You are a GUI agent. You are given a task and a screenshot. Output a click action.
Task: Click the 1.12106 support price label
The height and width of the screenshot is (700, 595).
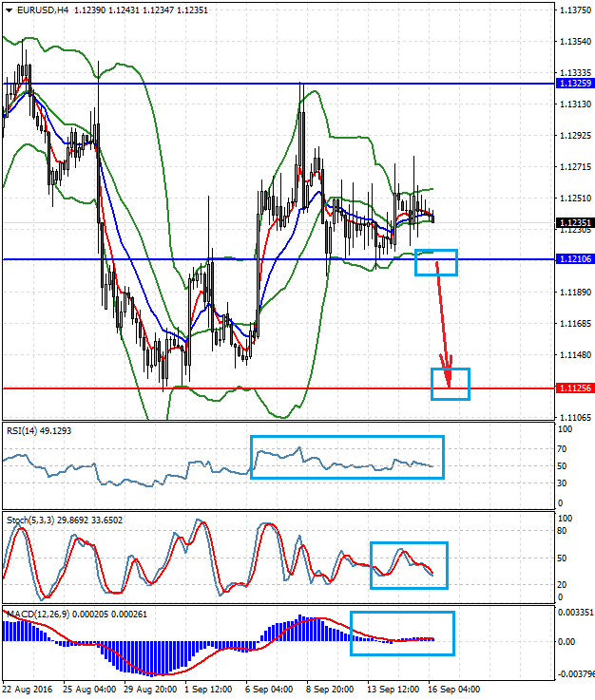tap(573, 259)
